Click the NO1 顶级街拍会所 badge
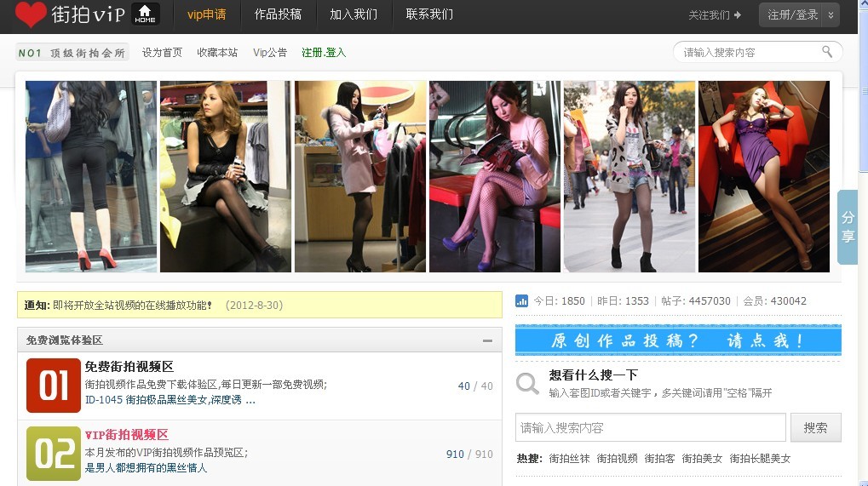The width and height of the screenshot is (868, 486). (x=72, y=53)
